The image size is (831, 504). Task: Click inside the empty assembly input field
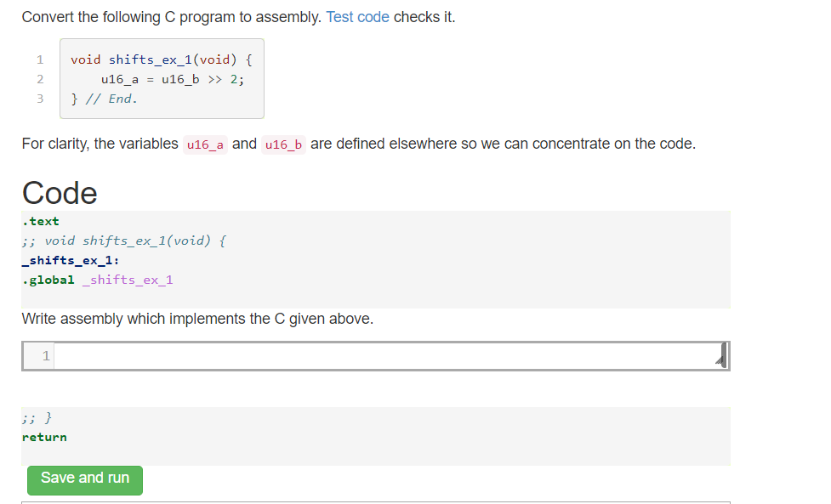pos(383,355)
